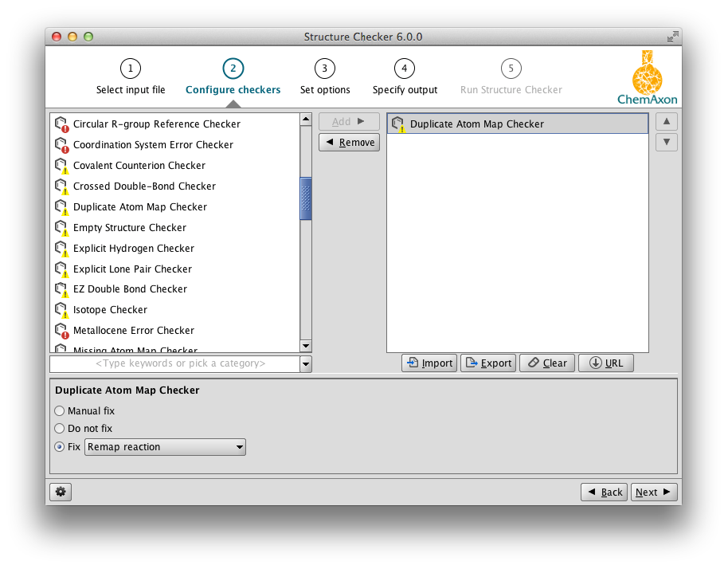The height and width of the screenshot is (569, 728).
Task: Select Circular R-group Reference Checker text
Action: [x=157, y=124]
